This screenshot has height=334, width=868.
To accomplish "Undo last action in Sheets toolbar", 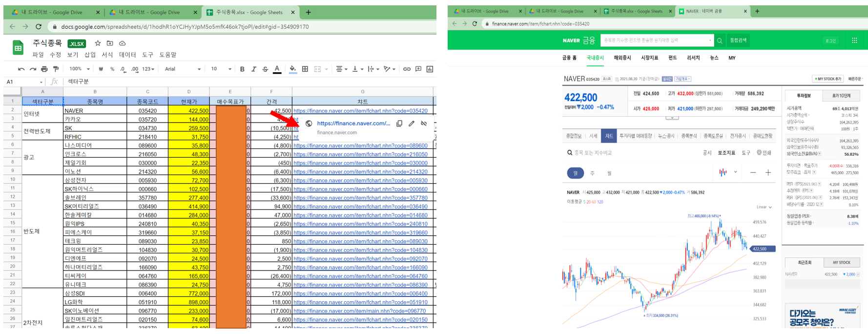I will (21, 69).
